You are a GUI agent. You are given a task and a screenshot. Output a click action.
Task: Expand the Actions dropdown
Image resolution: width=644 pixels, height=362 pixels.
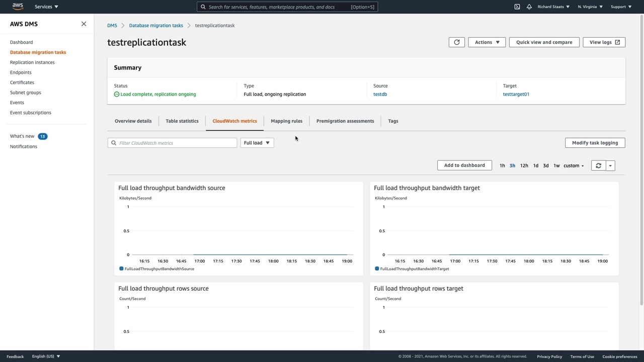[487, 42]
